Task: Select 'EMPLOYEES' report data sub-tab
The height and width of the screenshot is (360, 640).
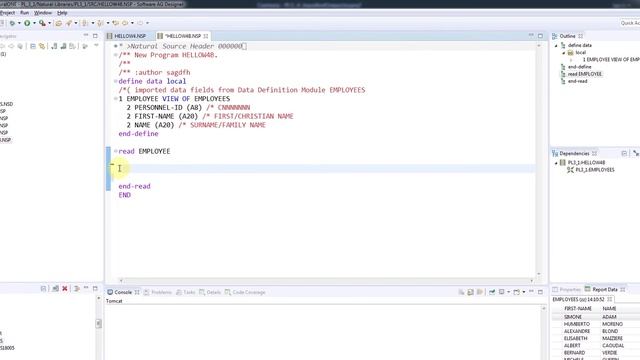Action: (578, 300)
